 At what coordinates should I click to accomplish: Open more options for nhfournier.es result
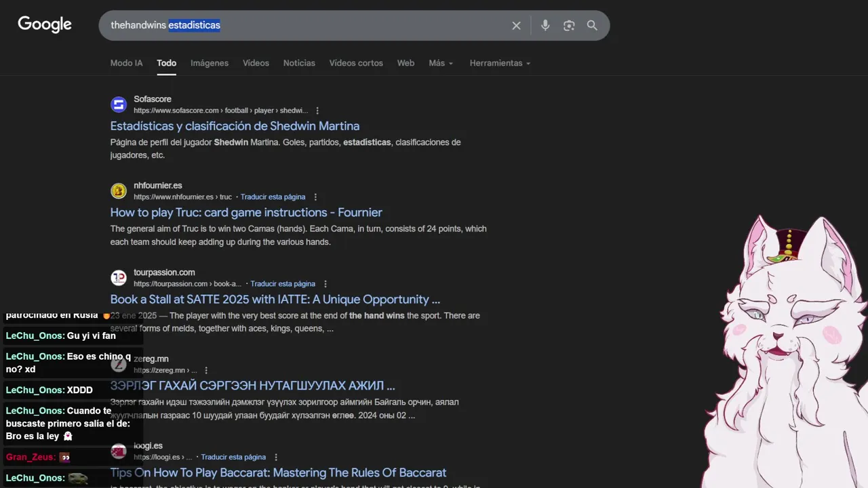pos(315,197)
